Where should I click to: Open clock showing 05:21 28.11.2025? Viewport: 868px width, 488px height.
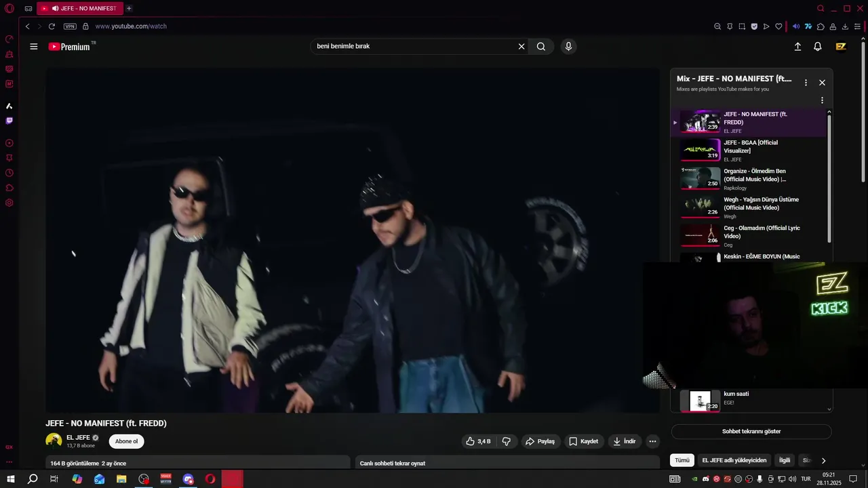point(829,479)
